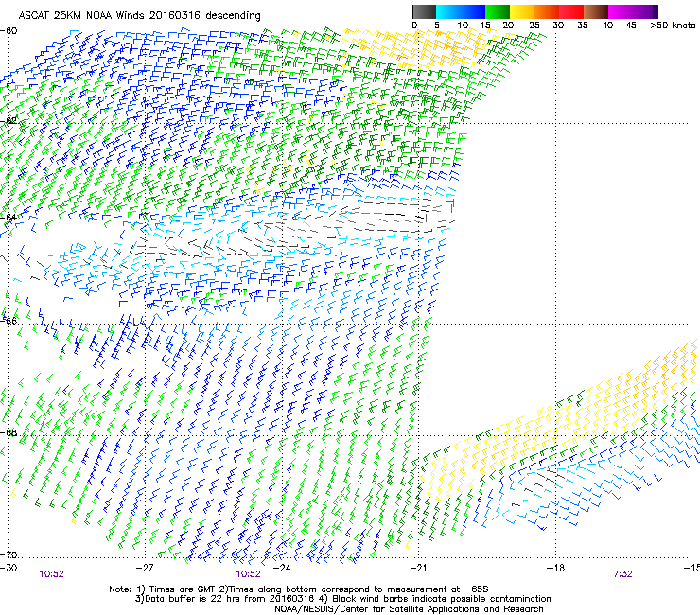Pick the magenta 40–45 knots legend segment
The width and height of the screenshot is (700, 615).
click(621, 11)
